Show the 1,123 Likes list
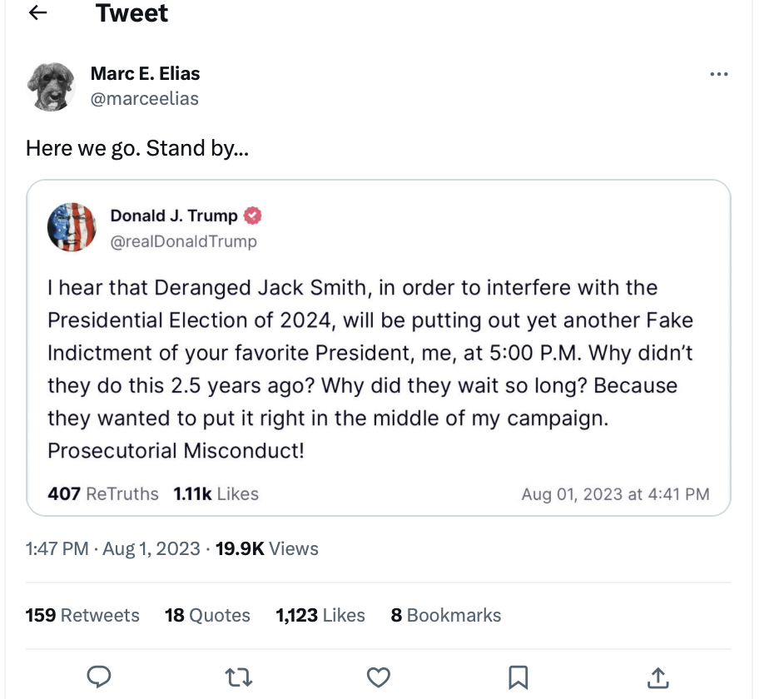784x699 pixels. (320, 615)
